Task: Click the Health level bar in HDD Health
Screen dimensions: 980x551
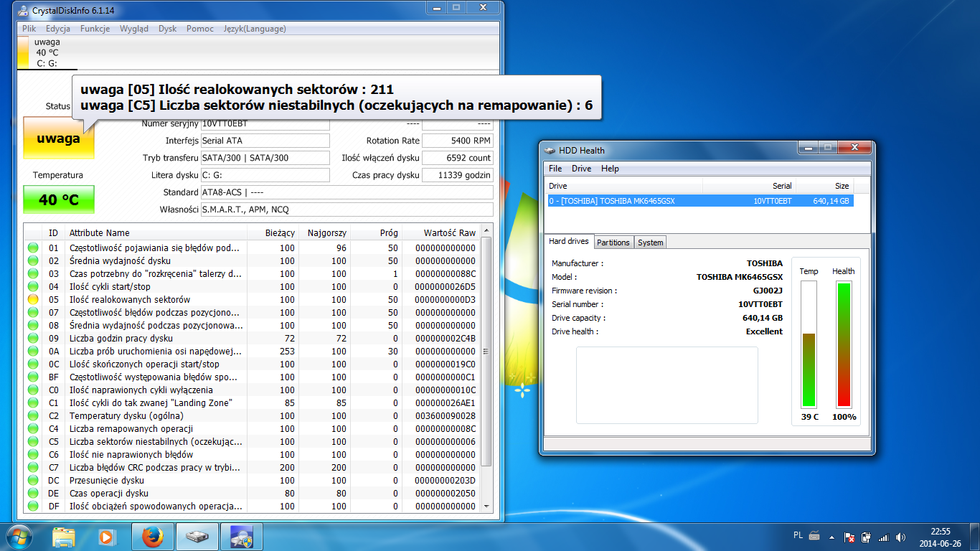Action: coord(844,344)
